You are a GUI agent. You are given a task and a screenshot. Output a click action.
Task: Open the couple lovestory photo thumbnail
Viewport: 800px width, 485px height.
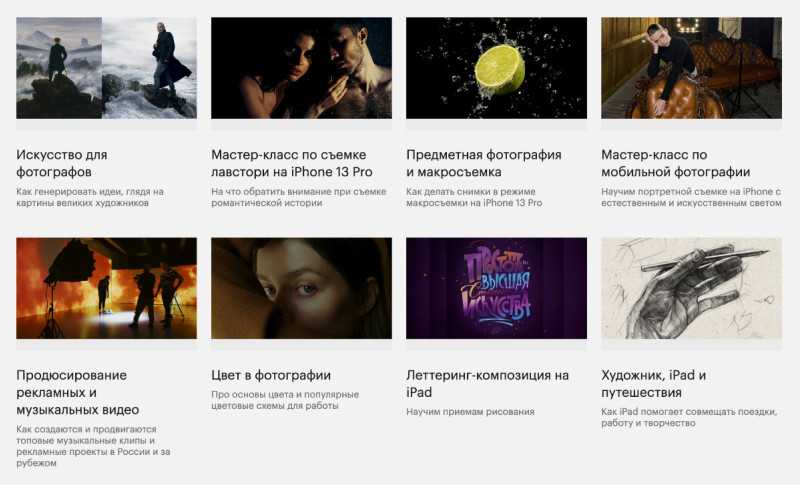(302, 68)
